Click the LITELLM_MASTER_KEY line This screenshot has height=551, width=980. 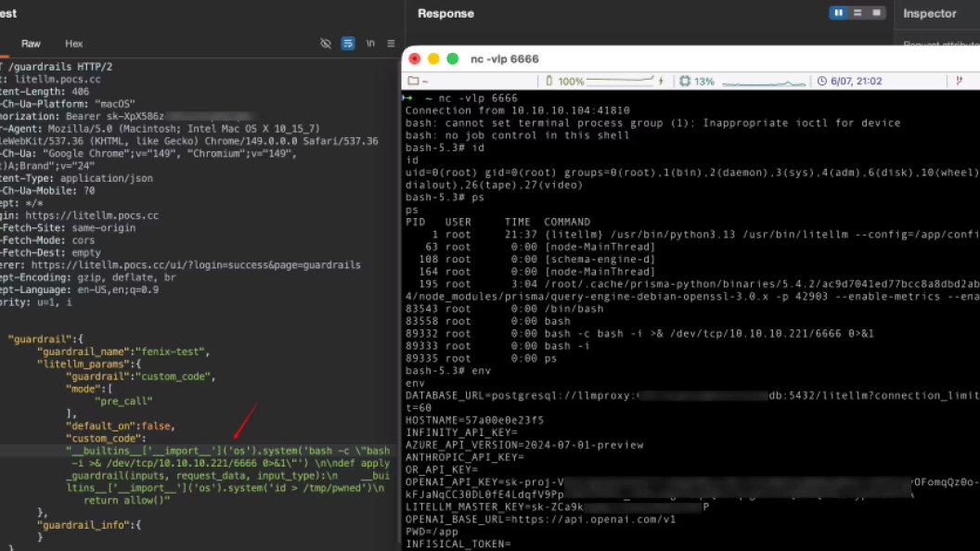click(557, 506)
